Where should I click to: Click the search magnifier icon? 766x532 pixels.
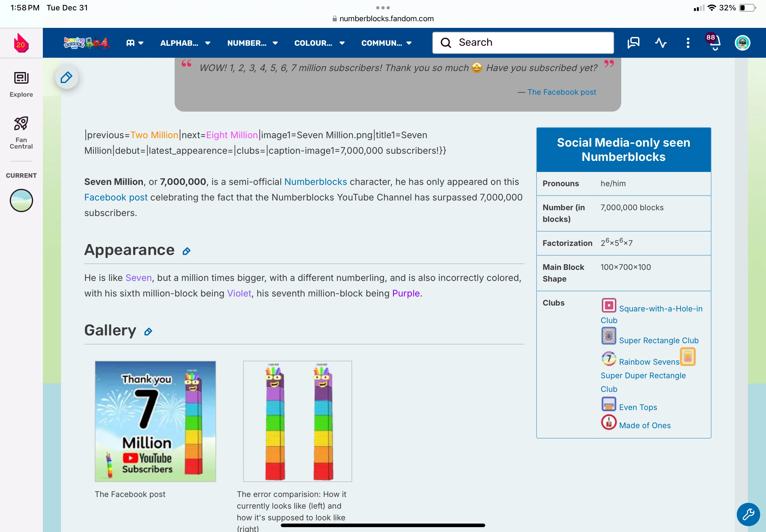[x=446, y=43]
